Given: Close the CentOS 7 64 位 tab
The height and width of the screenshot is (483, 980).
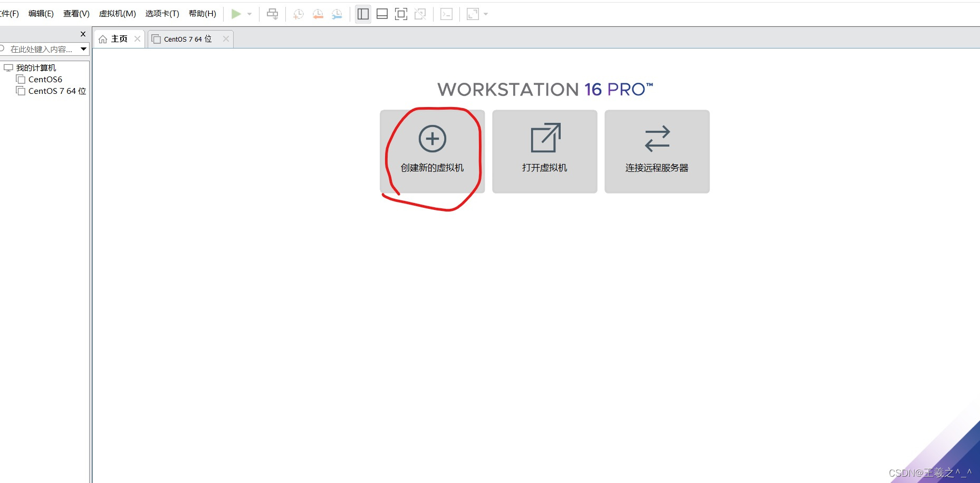Looking at the screenshot, I should 226,39.
